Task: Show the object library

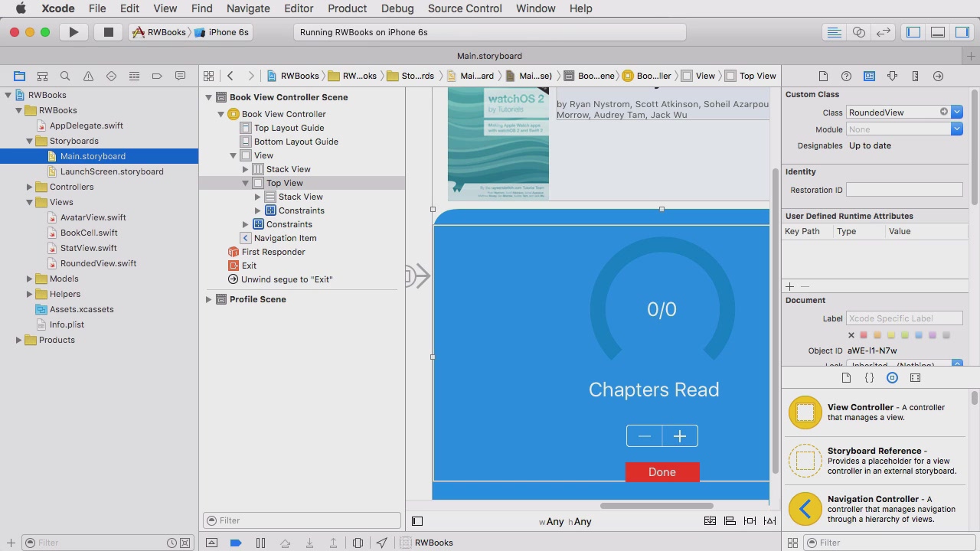Action: coord(892,377)
